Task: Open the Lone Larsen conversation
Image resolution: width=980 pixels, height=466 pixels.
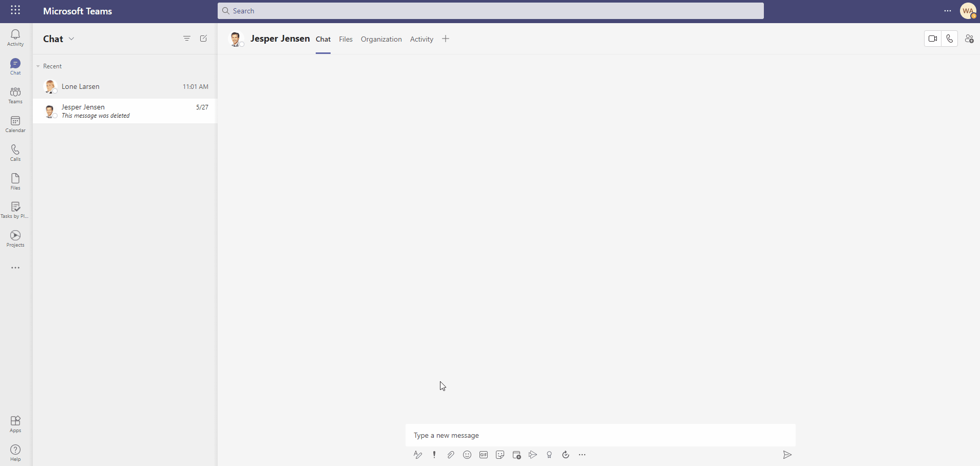Action: tap(125, 86)
